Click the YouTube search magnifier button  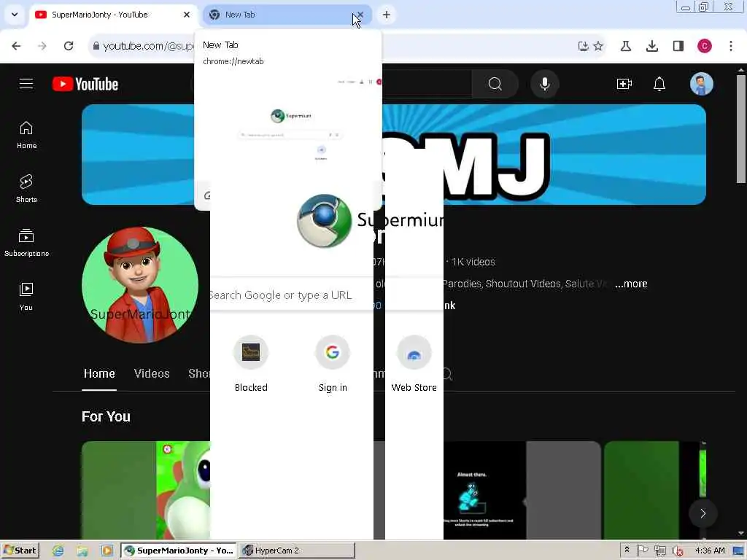(x=495, y=84)
